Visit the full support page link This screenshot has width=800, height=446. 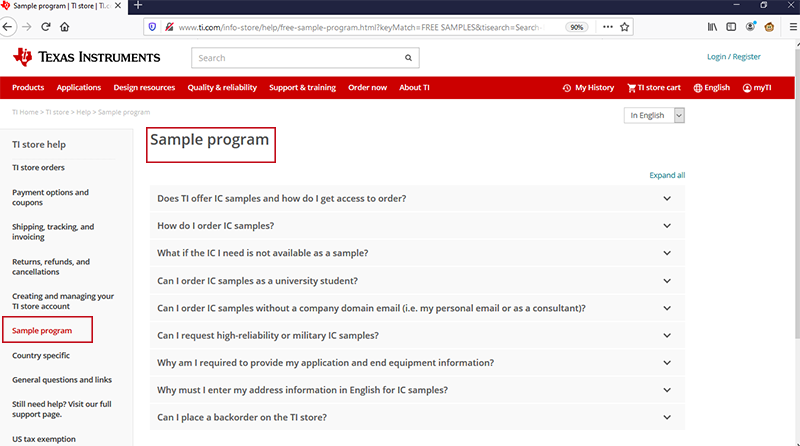61,409
